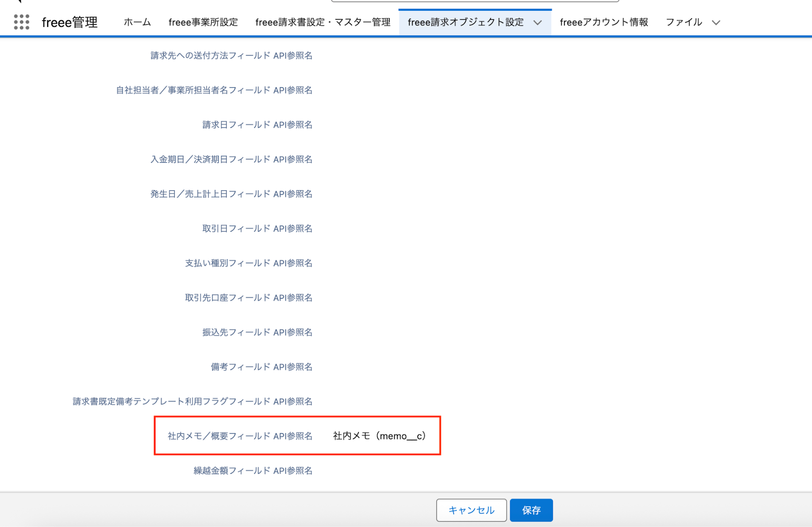Click the 保存 button
This screenshot has width=812, height=527.
[x=531, y=510]
